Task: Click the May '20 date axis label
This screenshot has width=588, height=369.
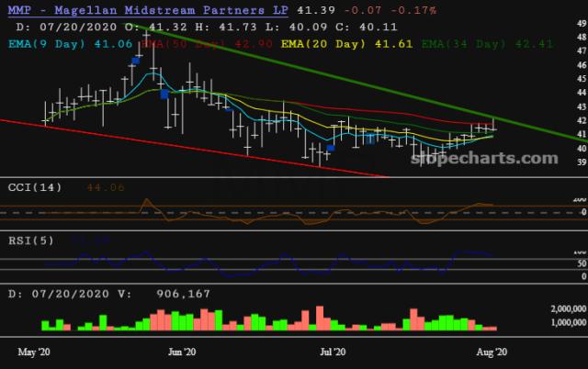Action: [36, 352]
